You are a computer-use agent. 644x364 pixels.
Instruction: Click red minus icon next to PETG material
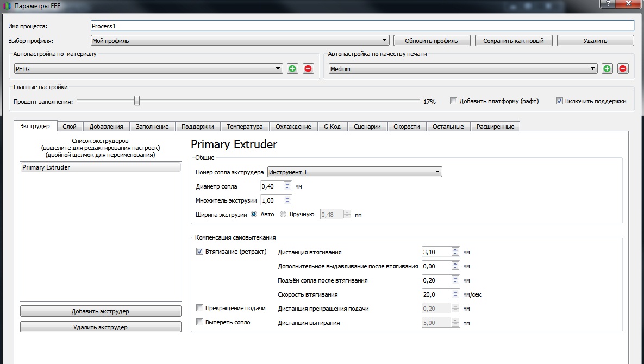click(x=308, y=69)
